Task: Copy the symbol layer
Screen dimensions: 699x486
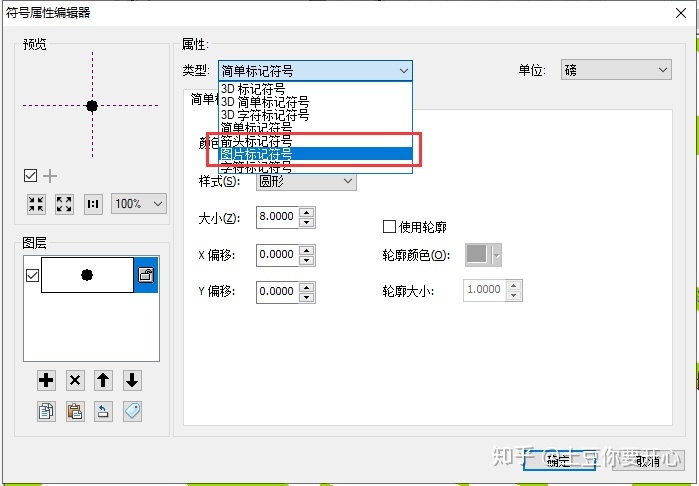Action: point(46,411)
